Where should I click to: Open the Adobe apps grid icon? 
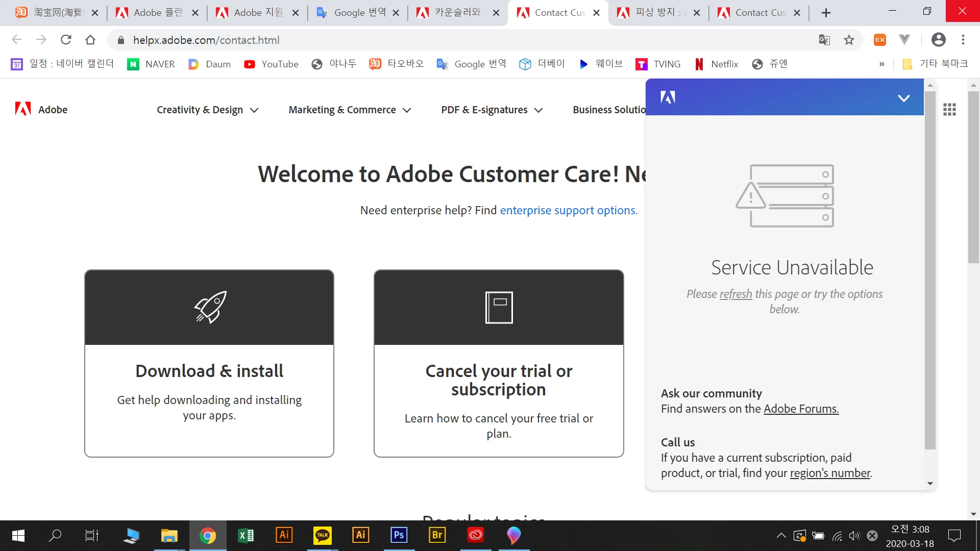[x=949, y=109]
